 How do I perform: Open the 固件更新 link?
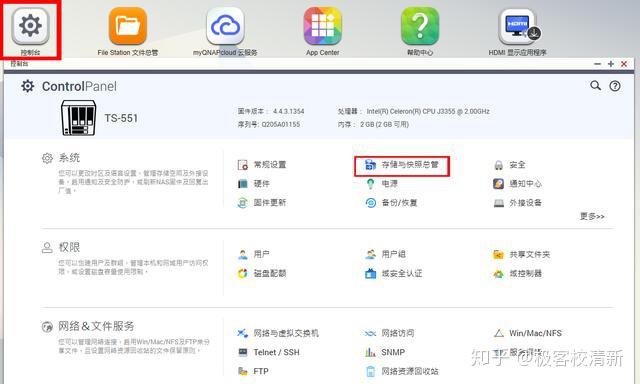pyautogui.click(x=270, y=202)
